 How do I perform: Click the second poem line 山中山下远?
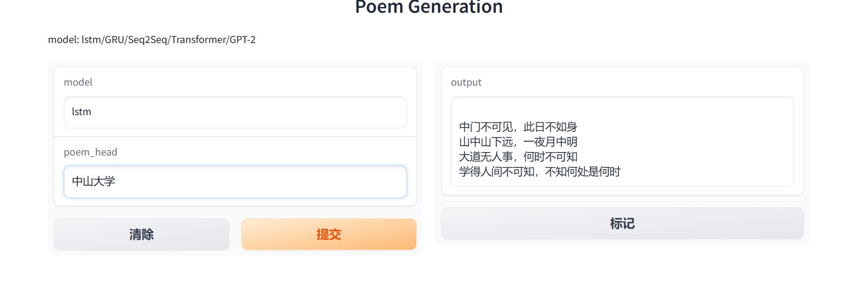pos(518,142)
